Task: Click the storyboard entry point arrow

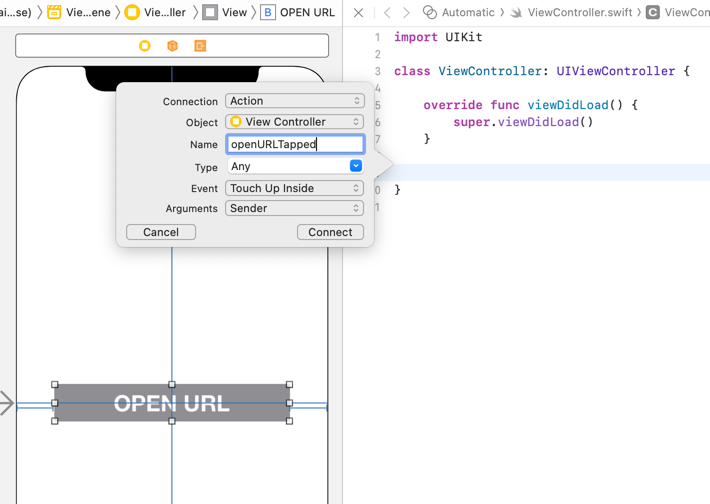Action: (7, 403)
